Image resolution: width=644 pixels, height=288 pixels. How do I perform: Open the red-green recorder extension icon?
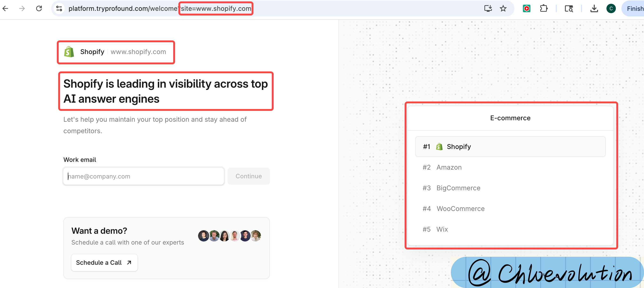(526, 8)
